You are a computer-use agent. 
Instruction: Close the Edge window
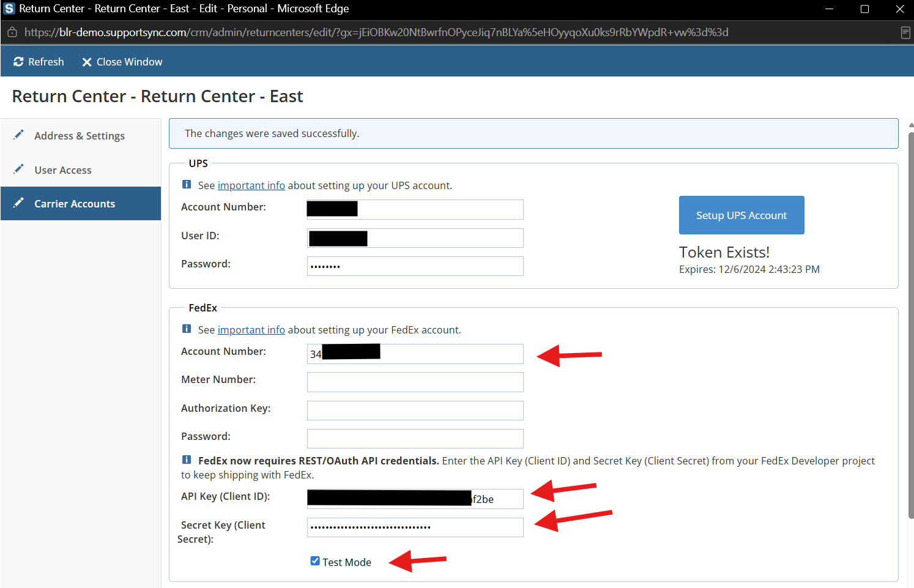(x=899, y=9)
